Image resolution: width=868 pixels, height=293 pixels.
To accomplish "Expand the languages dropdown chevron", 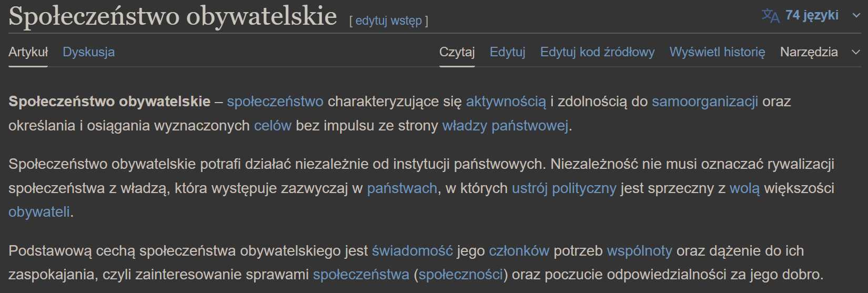I will click(856, 16).
